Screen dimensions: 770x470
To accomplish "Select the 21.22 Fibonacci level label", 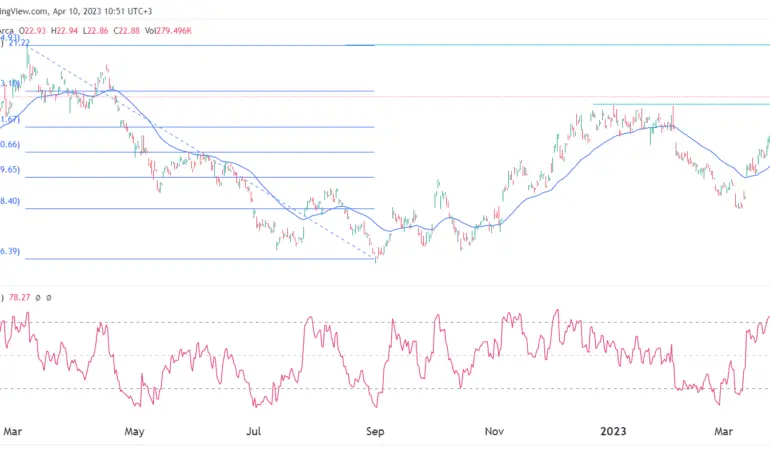I will click(19, 43).
